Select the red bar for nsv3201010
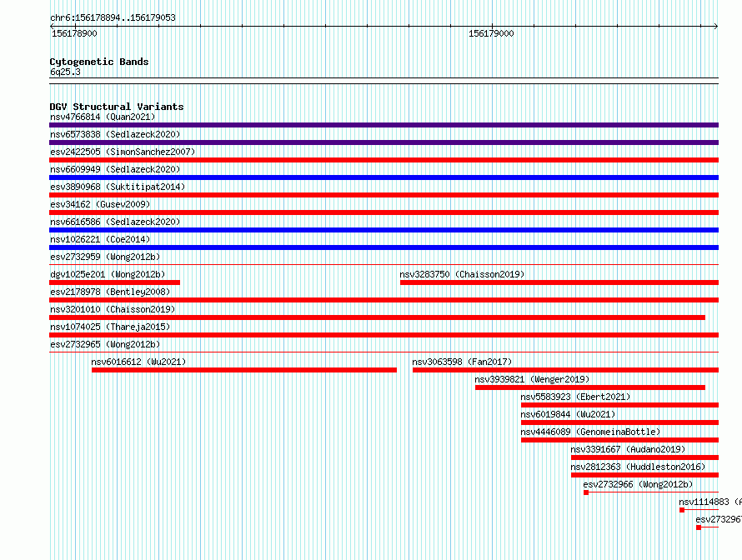Viewport: 742px width, 560px height. click(377, 317)
